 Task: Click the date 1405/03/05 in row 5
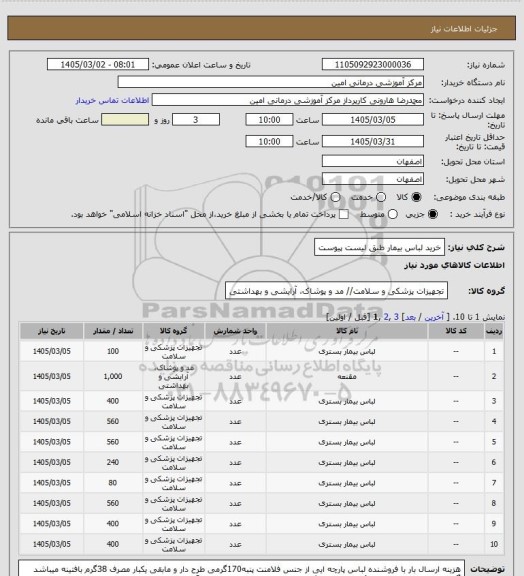(x=51, y=442)
